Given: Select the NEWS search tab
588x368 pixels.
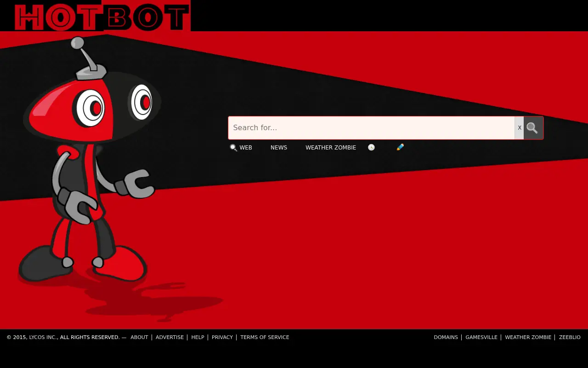Looking at the screenshot, I should pyautogui.click(x=279, y=148).
